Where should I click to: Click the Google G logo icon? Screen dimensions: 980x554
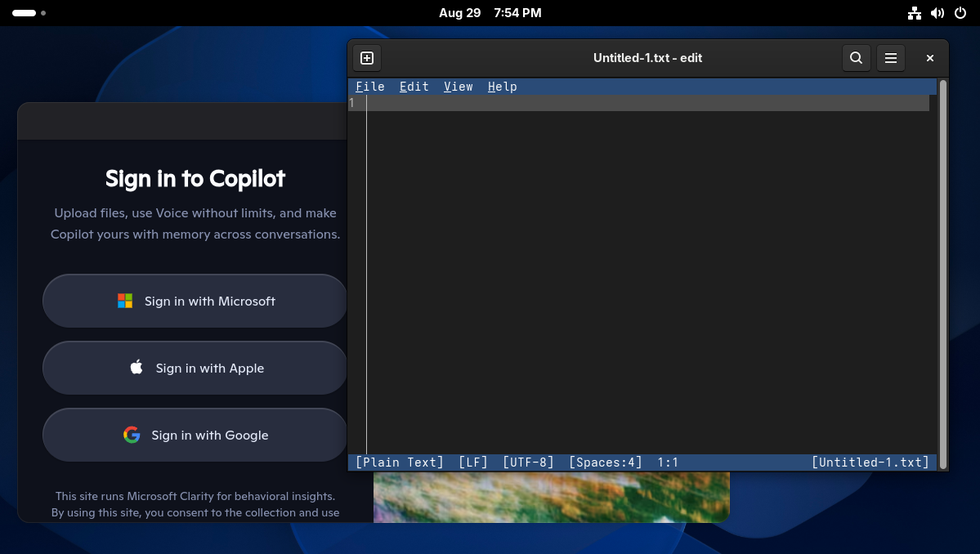tap(132, 435)
